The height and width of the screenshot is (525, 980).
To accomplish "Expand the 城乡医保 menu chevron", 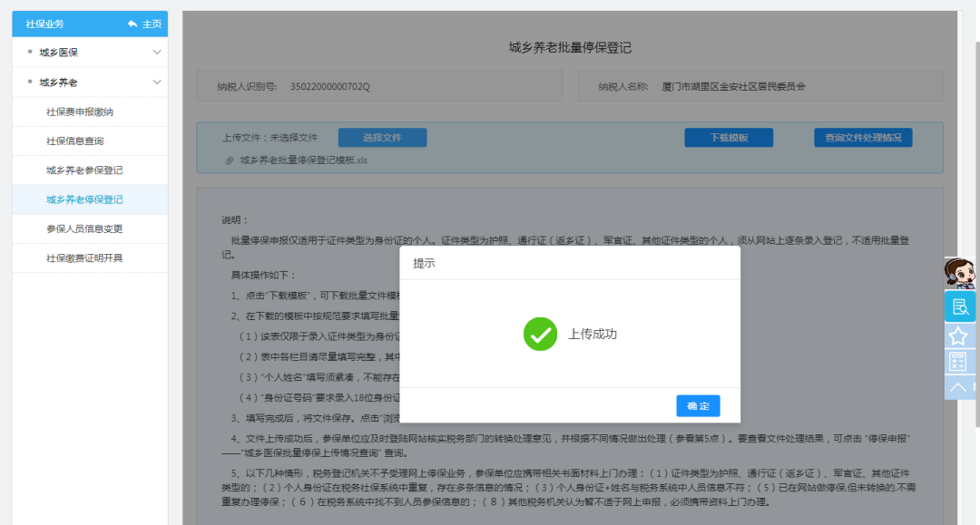I will [x=157, y=53].
